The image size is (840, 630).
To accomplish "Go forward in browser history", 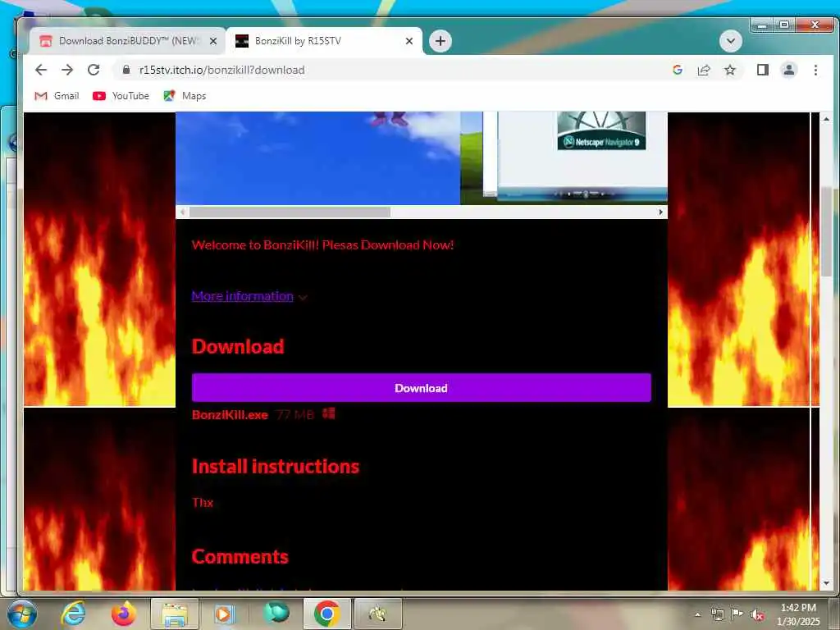I will 67,70.
